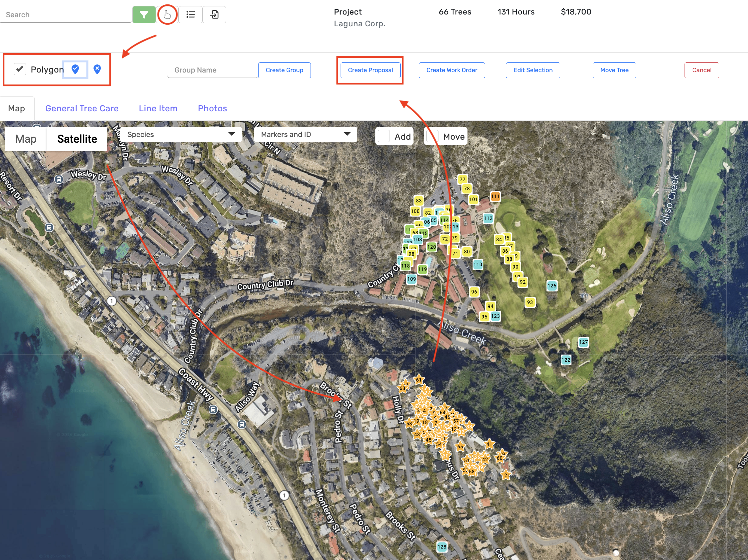Open the list view icon
Screen dimensions: 748x560
point(190,15)
